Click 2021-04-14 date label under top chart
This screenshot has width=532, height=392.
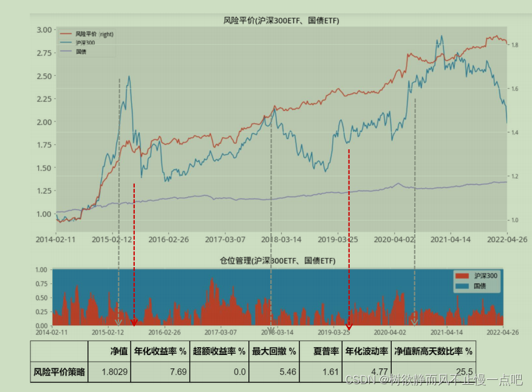pos(451,240)
